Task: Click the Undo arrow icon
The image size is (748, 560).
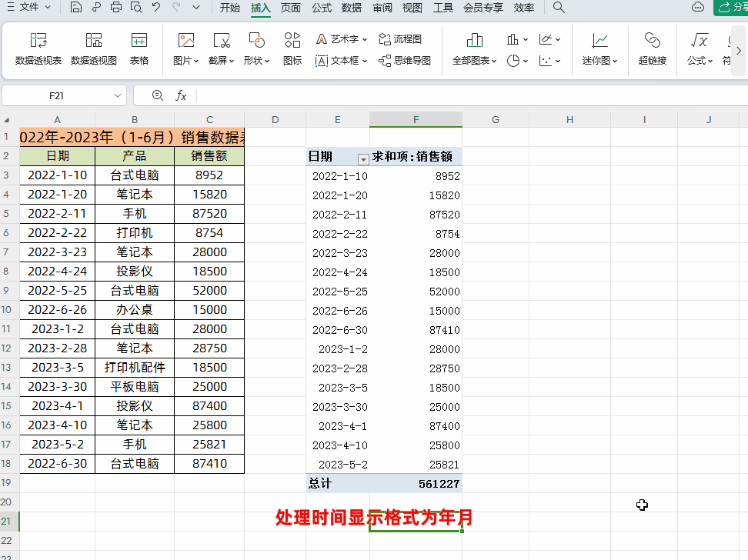Action: click(x=156, y=7)
